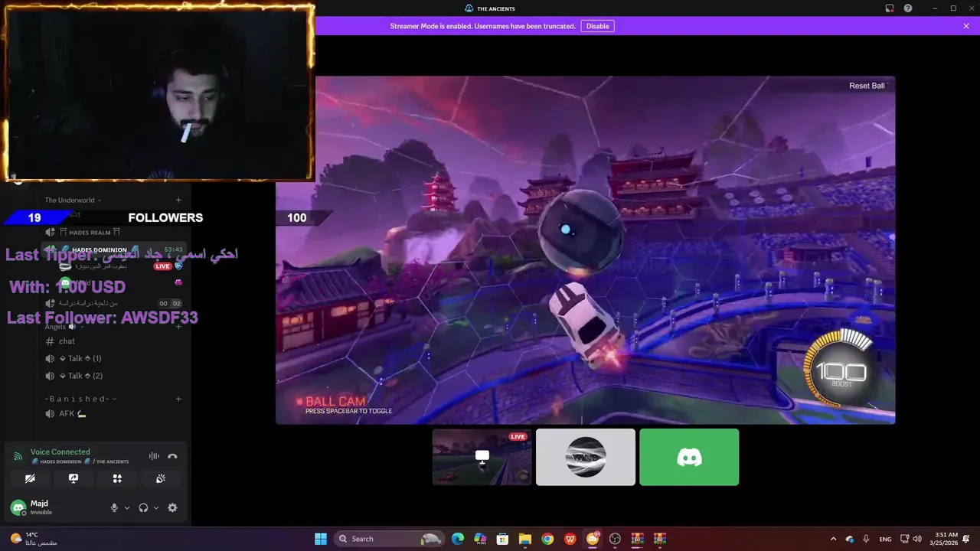Open the Windows Start menu

[321, 539]
